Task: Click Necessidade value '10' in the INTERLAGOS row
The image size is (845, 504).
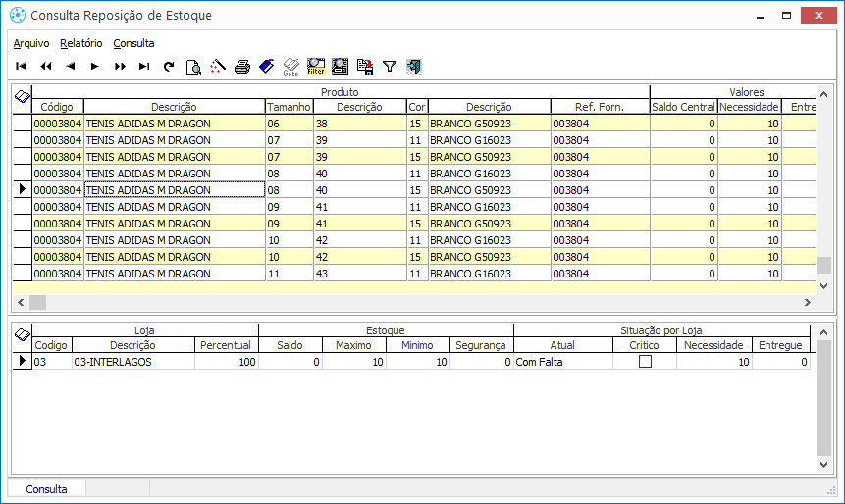Action: pyautogui.click(x=714, y=362)
